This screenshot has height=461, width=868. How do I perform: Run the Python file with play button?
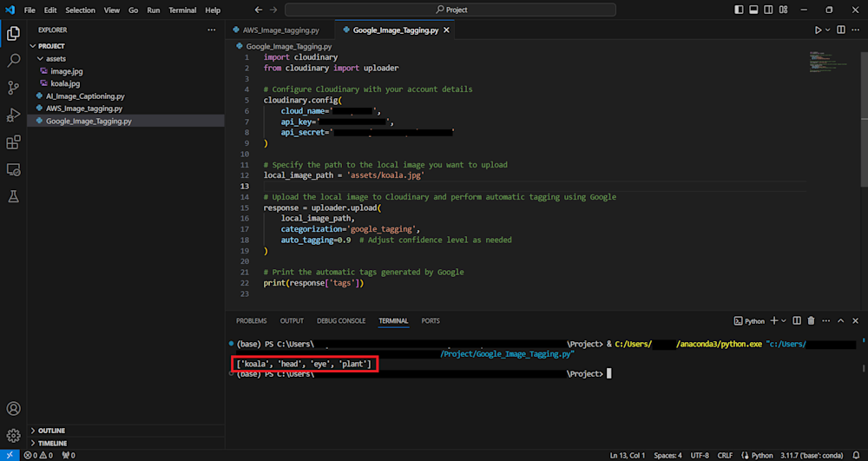(x=819, y=30)
